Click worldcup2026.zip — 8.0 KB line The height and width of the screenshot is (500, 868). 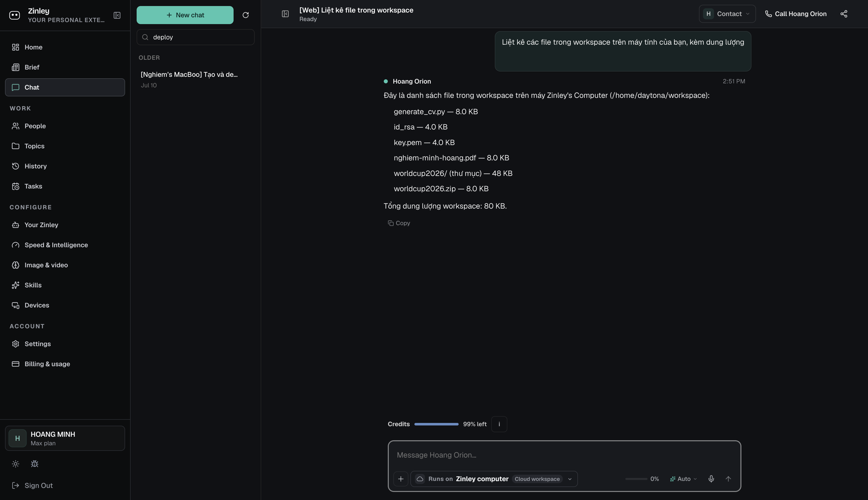pyautogui.click(x=441, y=189)
